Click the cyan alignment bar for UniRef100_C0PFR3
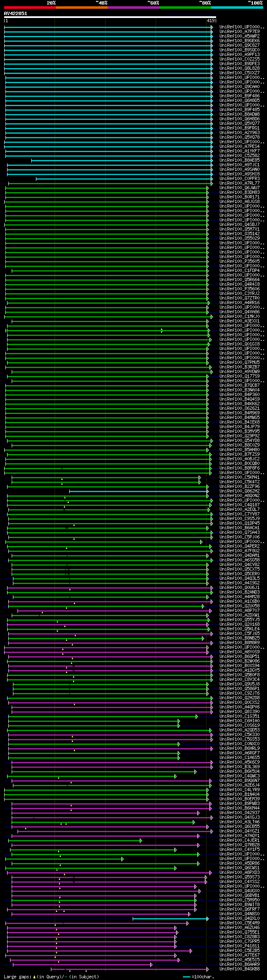The image size is (267, 980). [124, 179]
